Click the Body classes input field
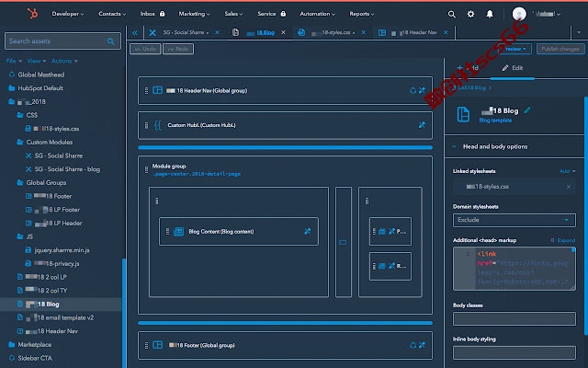Viewport: 588px width, 368px height. coord(514,319)
